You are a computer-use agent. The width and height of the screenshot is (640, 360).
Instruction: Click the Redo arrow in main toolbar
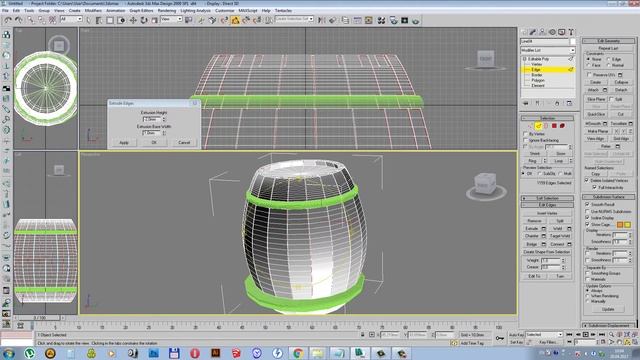(x=18, y=20)
